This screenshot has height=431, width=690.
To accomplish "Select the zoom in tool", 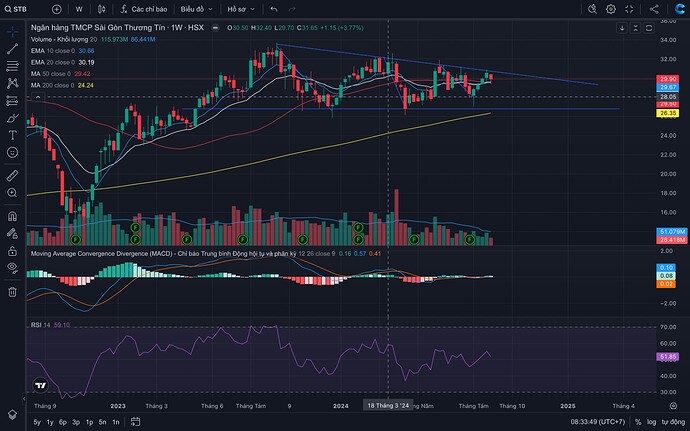I will click(12, 193).
